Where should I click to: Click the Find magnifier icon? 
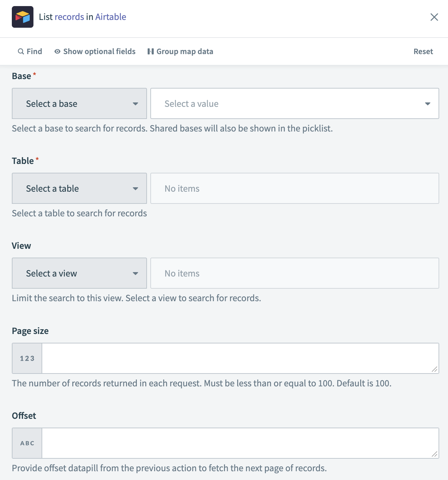pyautogui.click(x=21, y=51)
